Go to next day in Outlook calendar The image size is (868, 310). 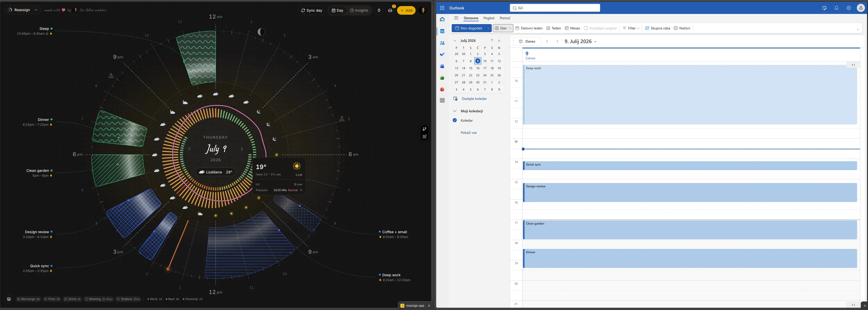point(557,41)
